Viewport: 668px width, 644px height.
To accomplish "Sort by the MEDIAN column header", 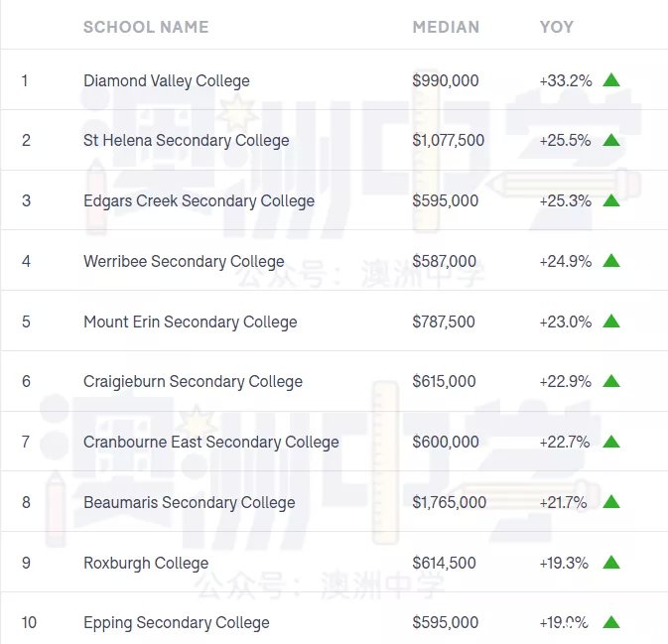I will [x=446, y=27].
